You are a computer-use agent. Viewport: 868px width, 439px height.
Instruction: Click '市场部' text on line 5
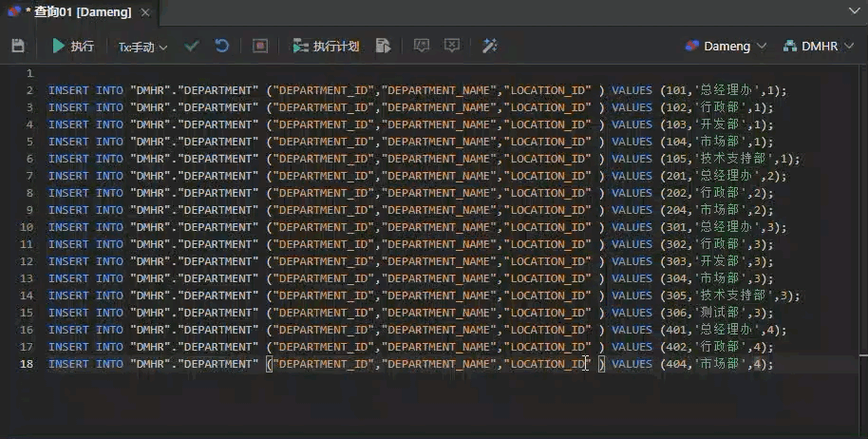(722, 142)
